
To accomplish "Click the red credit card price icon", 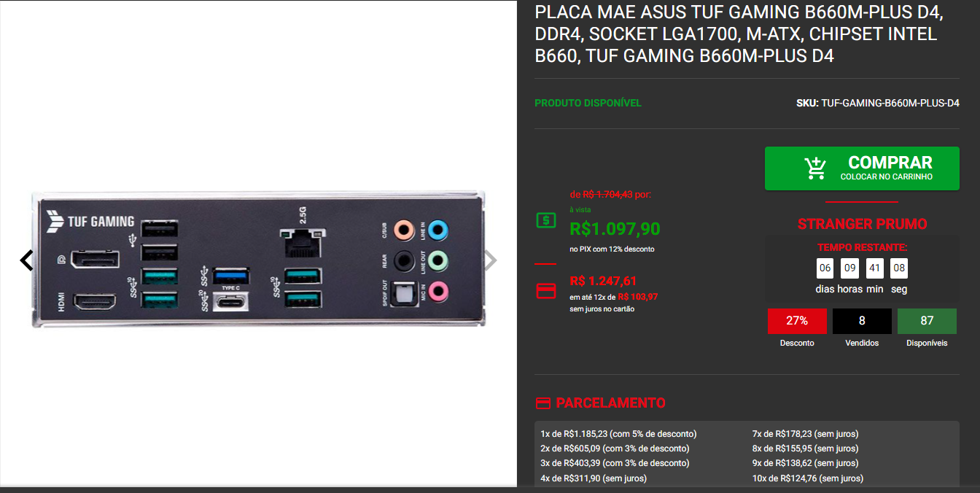I will (545, 290).
